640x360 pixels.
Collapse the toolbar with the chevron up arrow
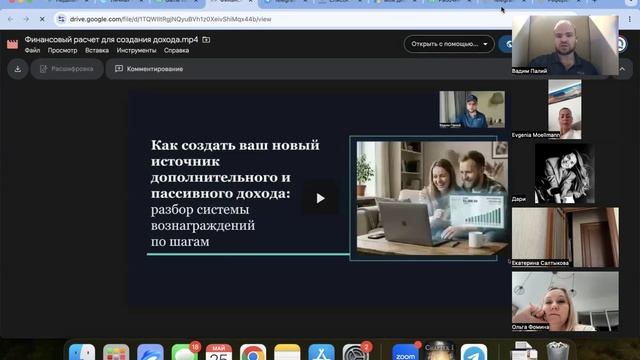tap(622, 69)
